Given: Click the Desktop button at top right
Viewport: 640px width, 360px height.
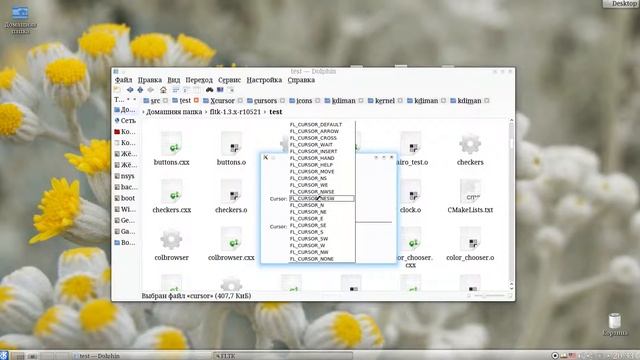Looking at the screenshot, I should coord(621,4).
